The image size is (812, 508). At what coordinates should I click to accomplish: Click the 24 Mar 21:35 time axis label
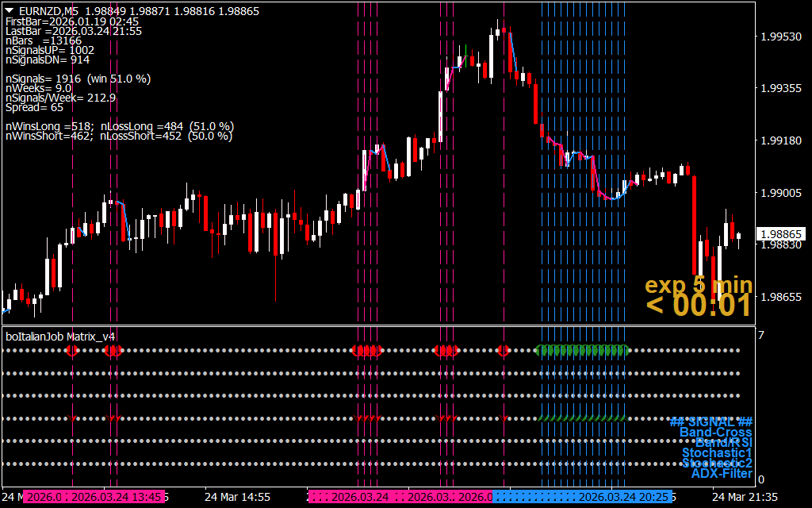[x=745, y=497]
